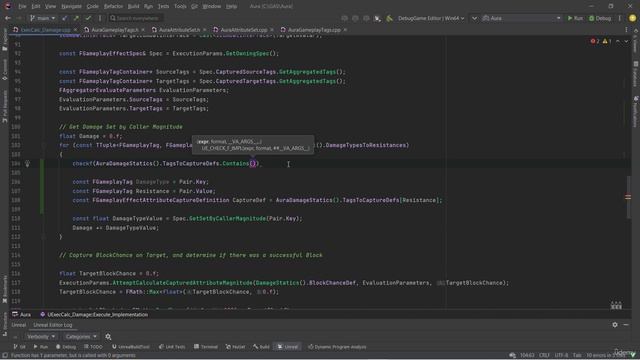Click the Debug button in top toolbar

click(x=600, y=18)
